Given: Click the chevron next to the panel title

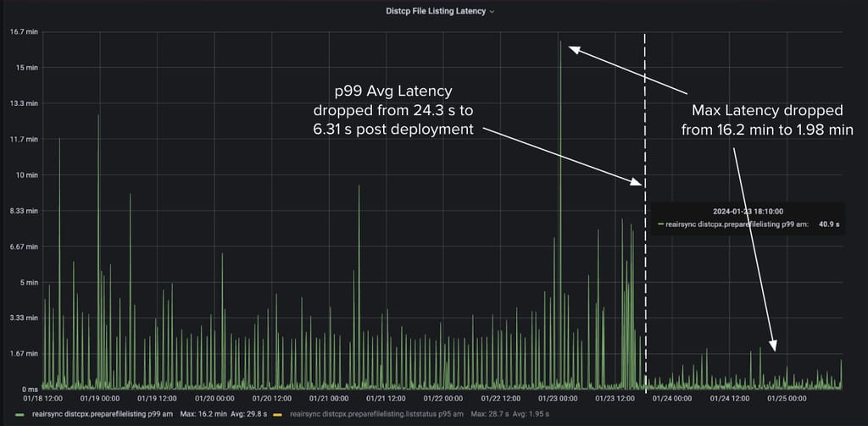Looking at the screenshot, I should [492, 12].
